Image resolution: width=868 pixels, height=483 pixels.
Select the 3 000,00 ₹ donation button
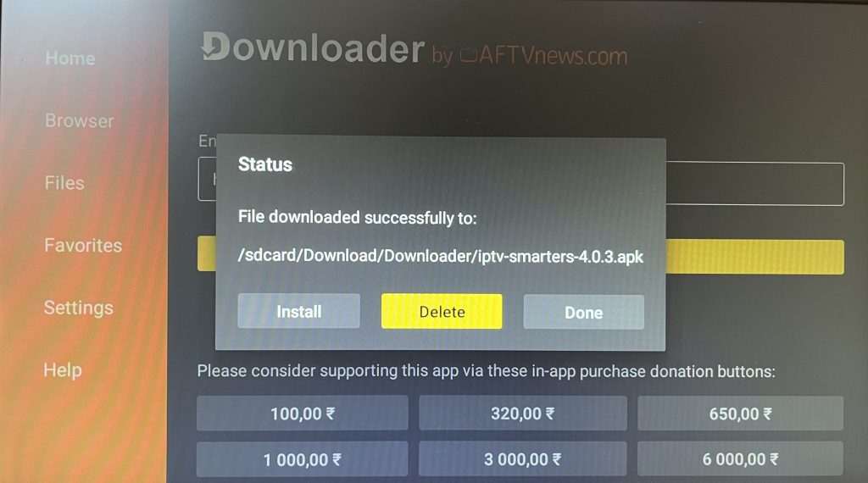coord(522,459)
